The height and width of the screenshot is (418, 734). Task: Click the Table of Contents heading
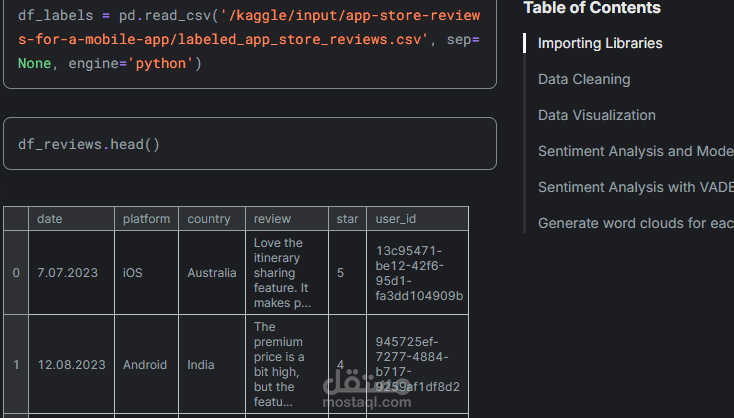coord(592,8)
